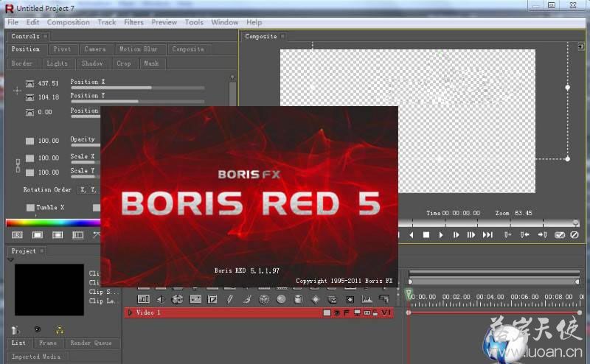Switch to the Camera tab

click(x=95, y=49)
